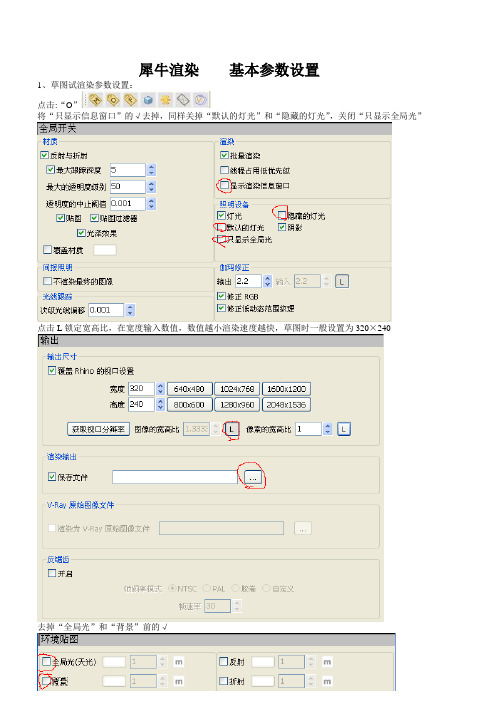Click the 高度 240 stepper arrows
The image size is (496, 702).
point(160,404)
